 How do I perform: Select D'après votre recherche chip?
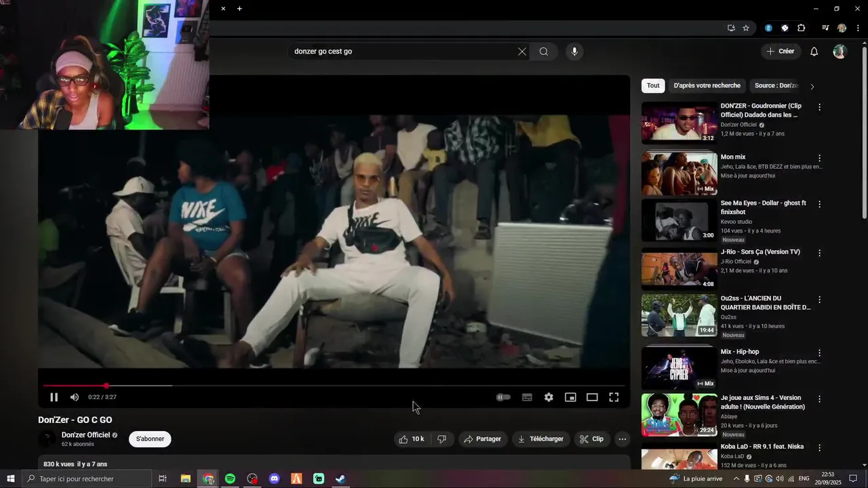coord(707,86)
